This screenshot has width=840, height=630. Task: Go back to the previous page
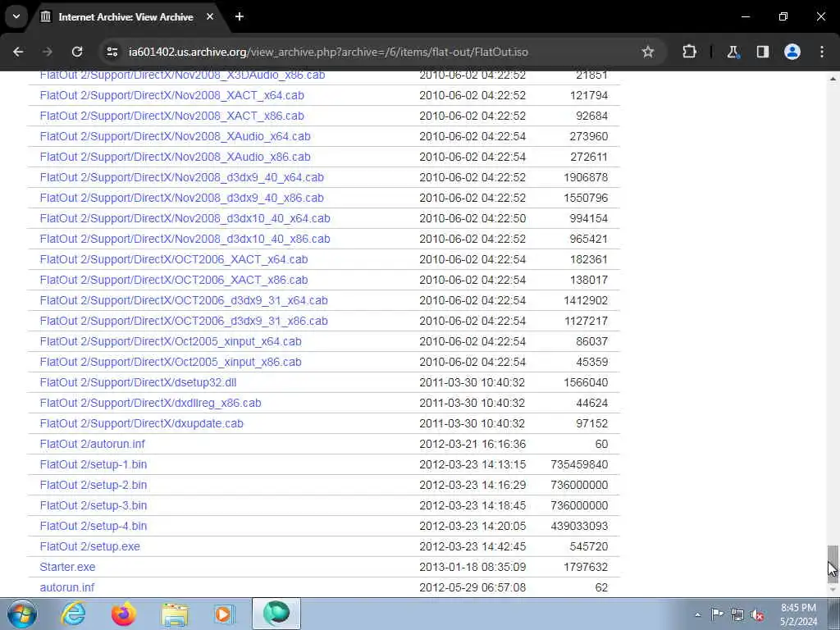pos(18,52)
